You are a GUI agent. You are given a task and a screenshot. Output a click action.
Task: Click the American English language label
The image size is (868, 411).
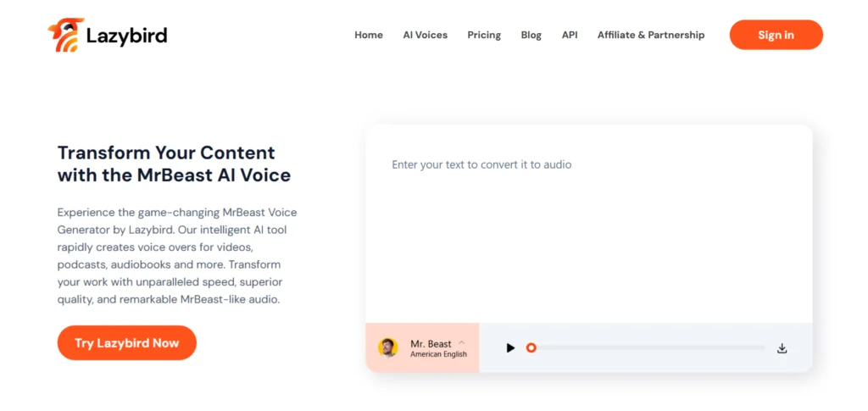438,354
